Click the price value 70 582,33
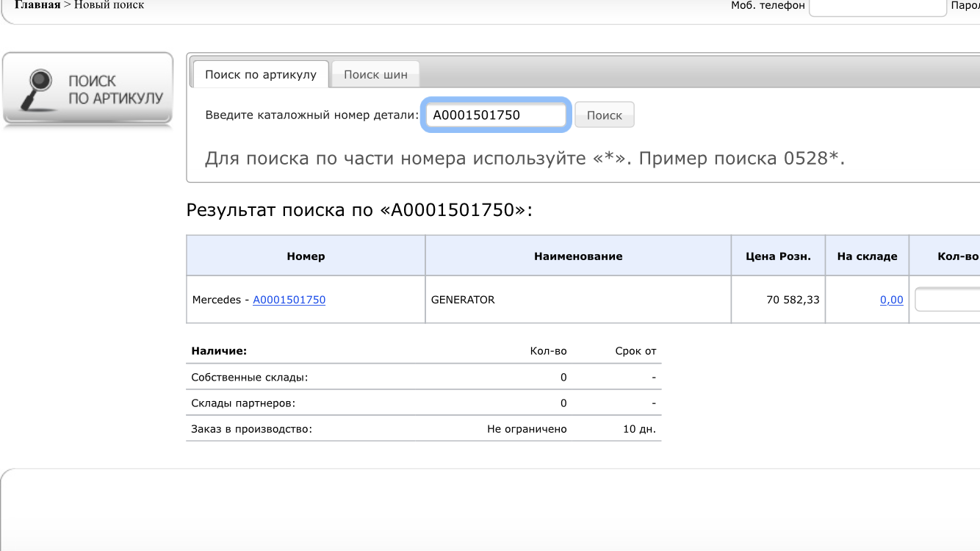Image resolution: width=980 pixels, height=551 pixels. tap(793, 300)
